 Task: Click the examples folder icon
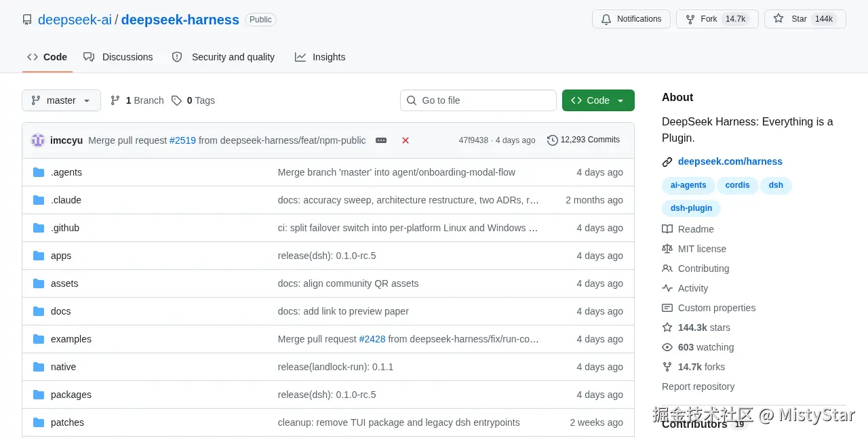[39, 339]
